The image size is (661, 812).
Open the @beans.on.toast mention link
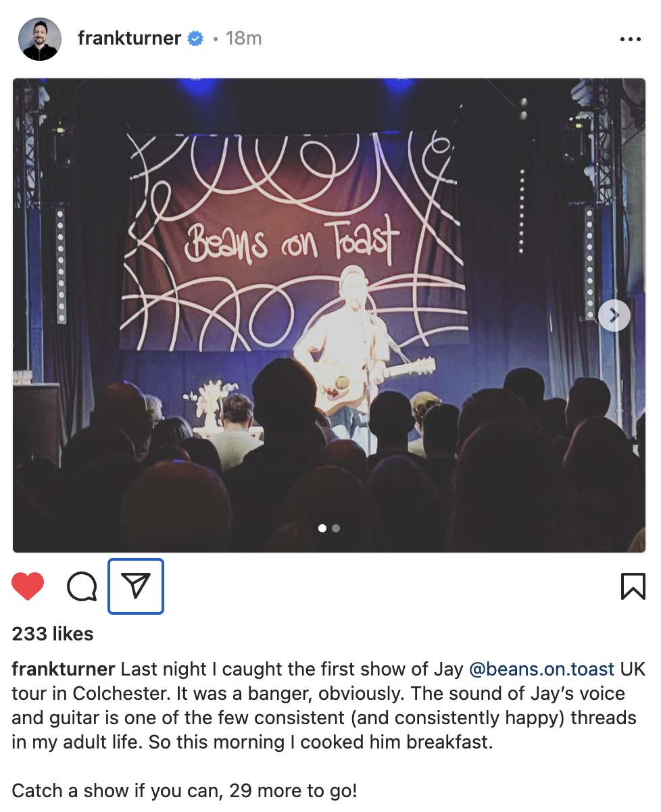pos(541,669)
